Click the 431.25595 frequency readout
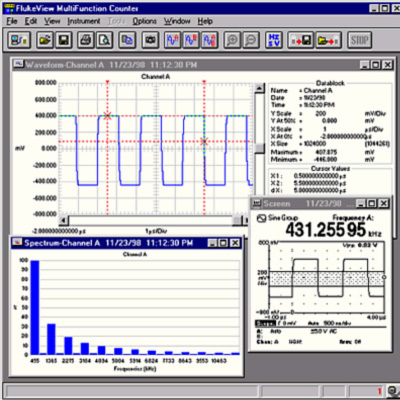 pyautogui.click(x=325, y=230)
